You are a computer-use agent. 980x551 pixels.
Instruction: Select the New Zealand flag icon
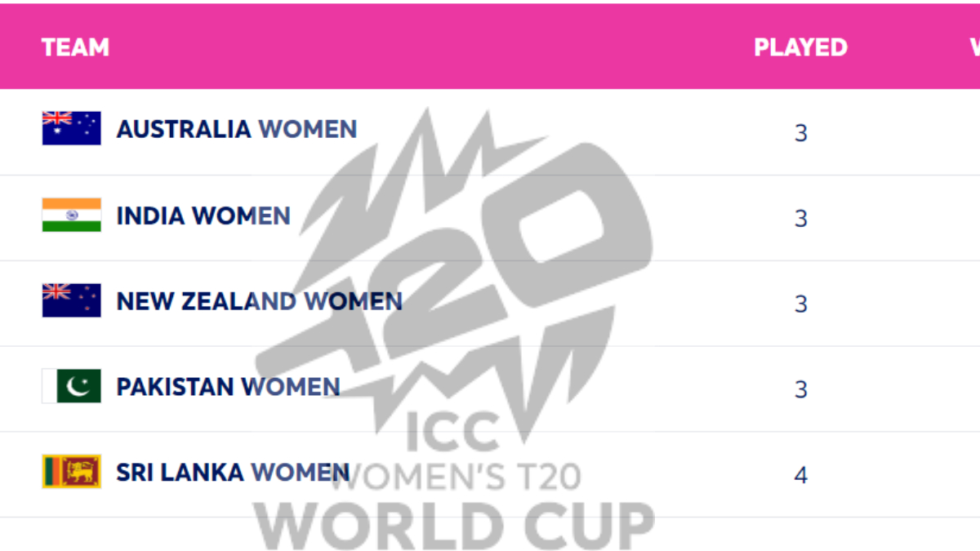tap(71, 300)
